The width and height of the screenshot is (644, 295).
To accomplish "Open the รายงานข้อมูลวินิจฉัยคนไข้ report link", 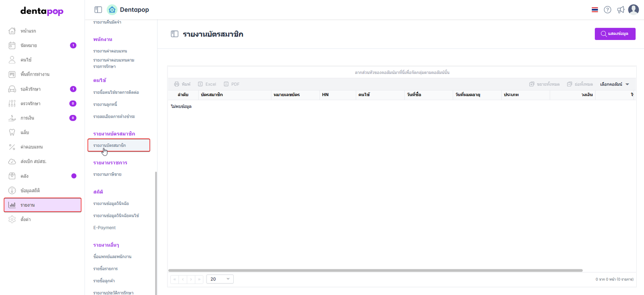I will coord(116,216).
